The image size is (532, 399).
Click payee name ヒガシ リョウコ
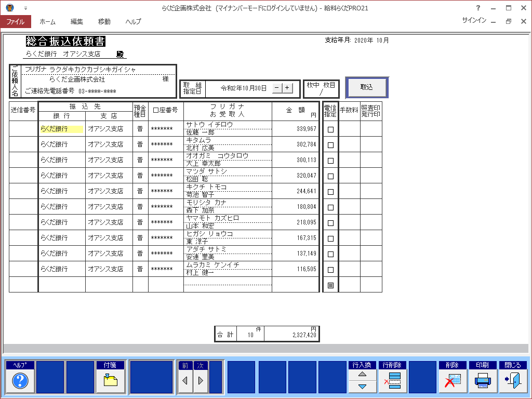coord(209,234)
